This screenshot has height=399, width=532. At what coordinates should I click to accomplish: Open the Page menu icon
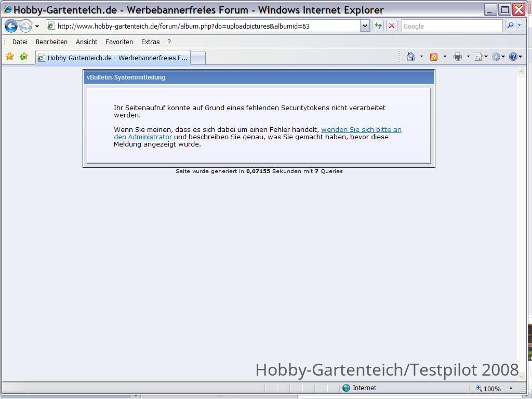(481, 57)
